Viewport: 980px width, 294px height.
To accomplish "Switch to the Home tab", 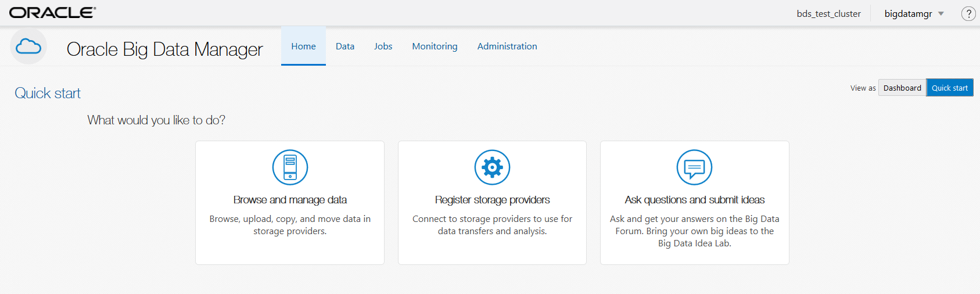I will 303,46.
